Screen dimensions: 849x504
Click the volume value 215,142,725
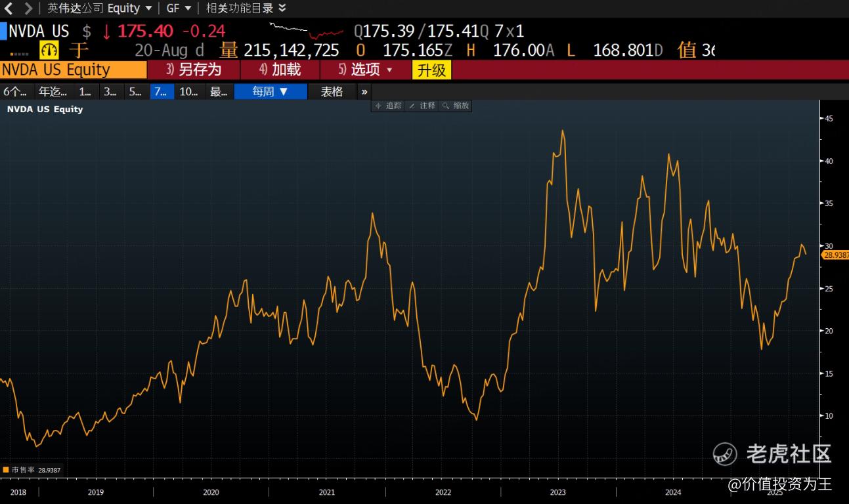point(291,51)
